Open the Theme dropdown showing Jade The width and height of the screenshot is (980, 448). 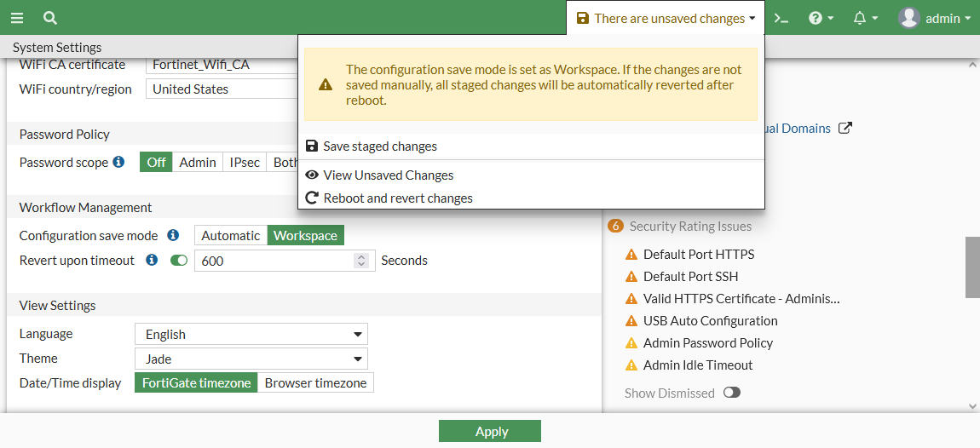click(x=251, y=359)
